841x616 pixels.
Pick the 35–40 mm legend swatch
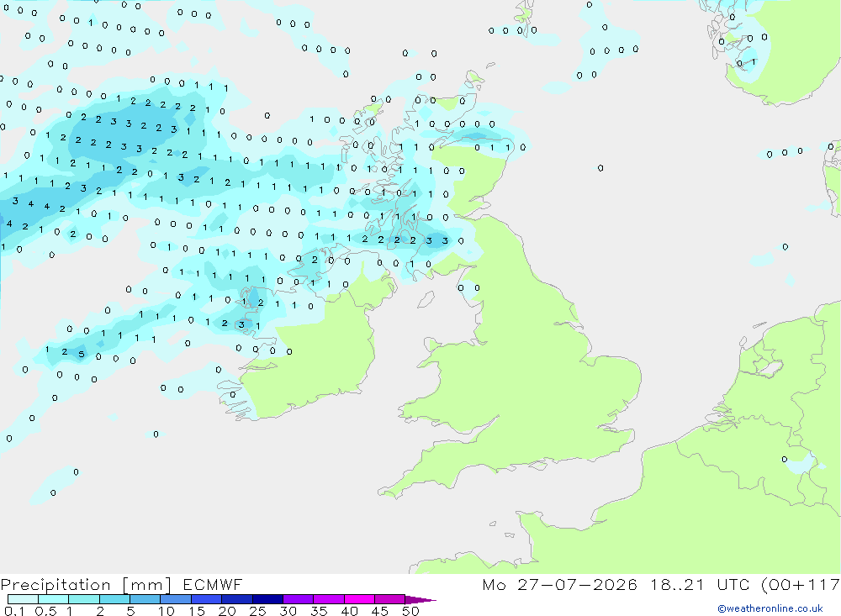point(328,599)
